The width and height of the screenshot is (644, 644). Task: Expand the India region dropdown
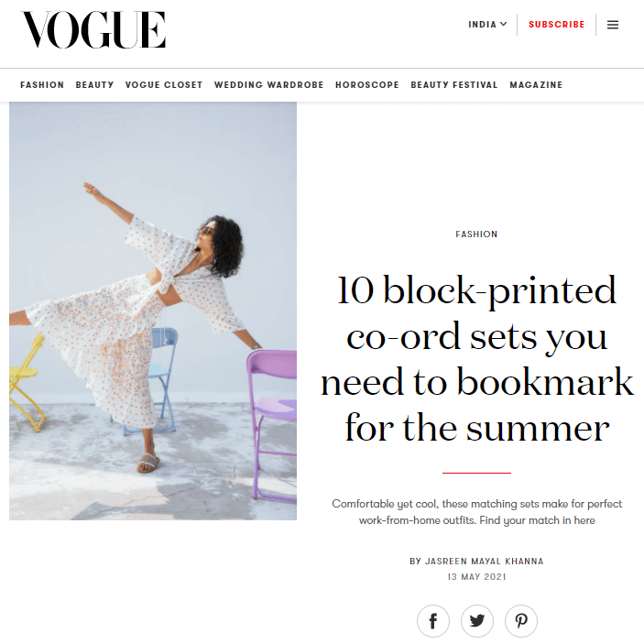point(487,25)
